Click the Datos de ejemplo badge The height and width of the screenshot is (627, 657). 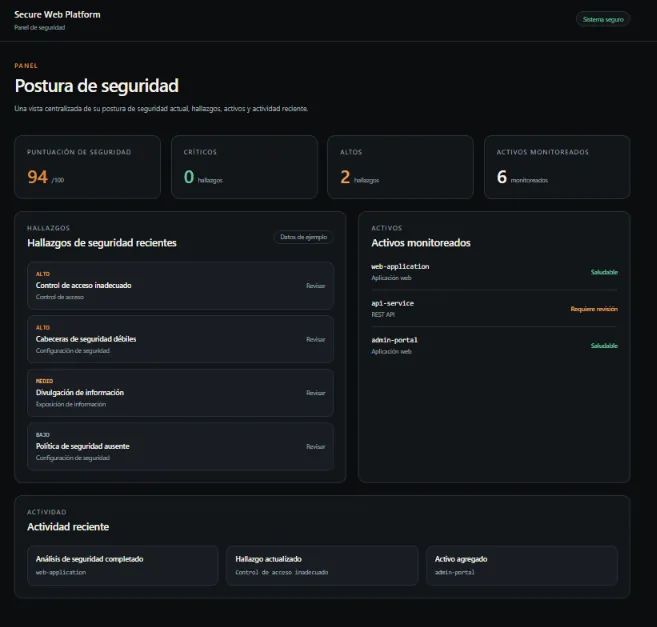303,237
